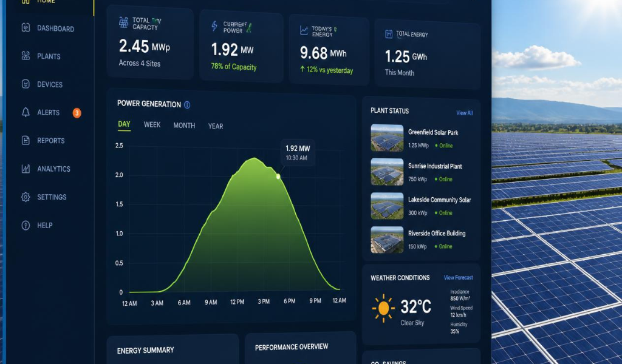Click the chart data point at 1.92 MW

pyautogui.click(x=278, y=177)
